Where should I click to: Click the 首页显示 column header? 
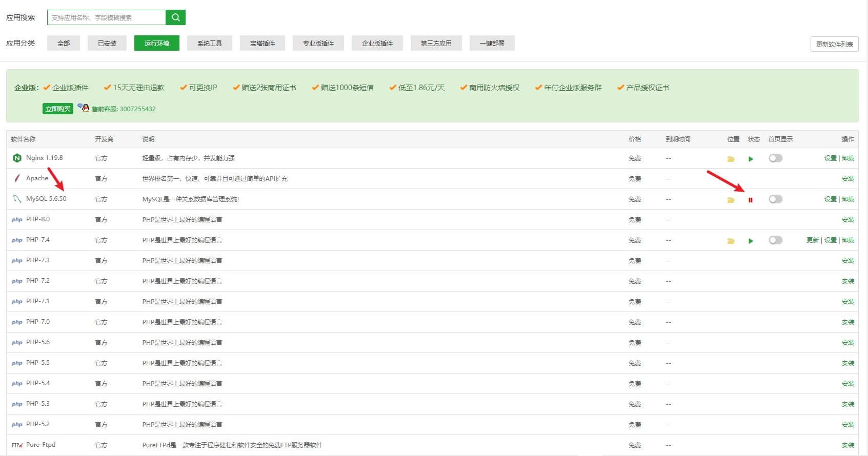pyautogui.click(x=780, y=139)
